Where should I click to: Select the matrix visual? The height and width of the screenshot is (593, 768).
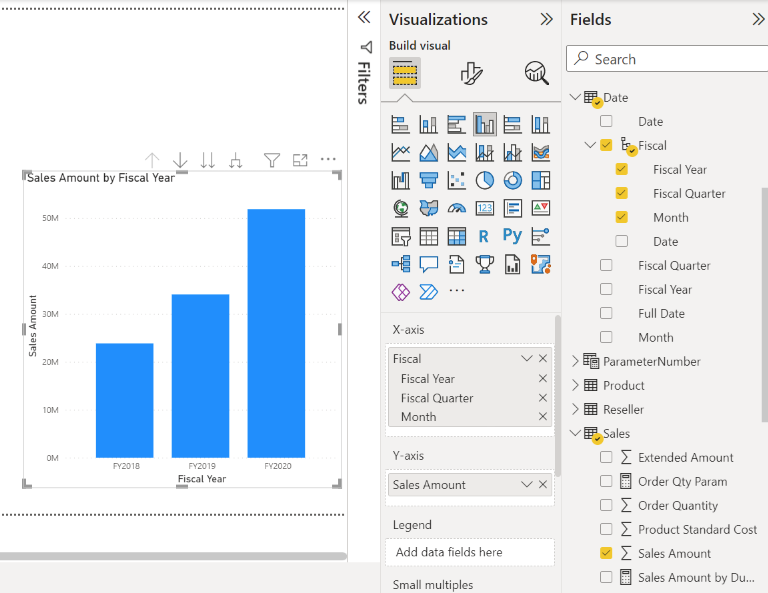456,237
